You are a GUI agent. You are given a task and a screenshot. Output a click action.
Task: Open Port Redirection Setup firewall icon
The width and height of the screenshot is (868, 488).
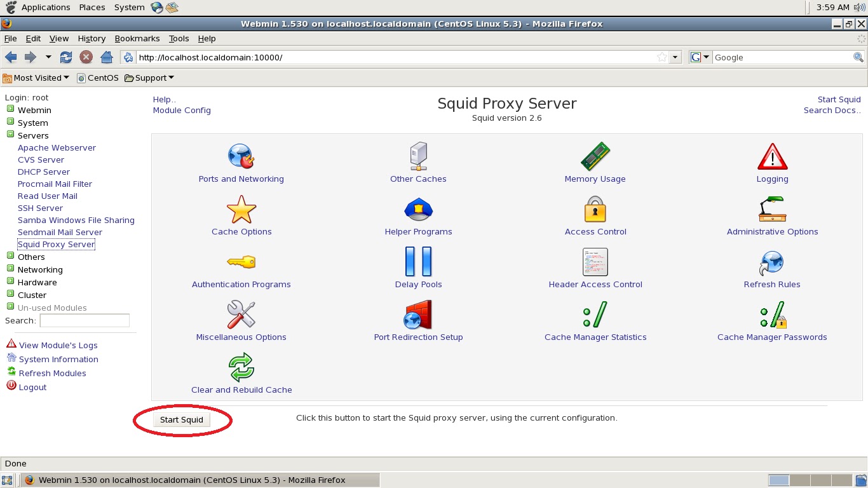[x=418, y=315]
